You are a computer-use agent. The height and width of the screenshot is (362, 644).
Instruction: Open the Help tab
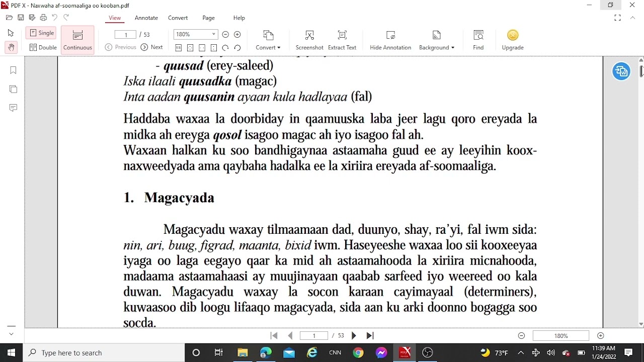239,18
